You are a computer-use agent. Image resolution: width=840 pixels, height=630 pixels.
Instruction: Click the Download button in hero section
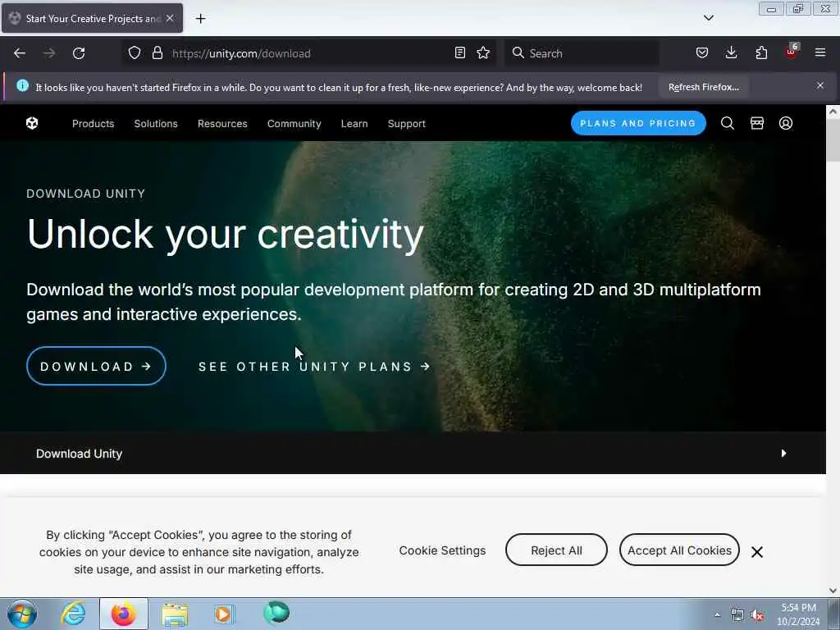coord(96,367)
